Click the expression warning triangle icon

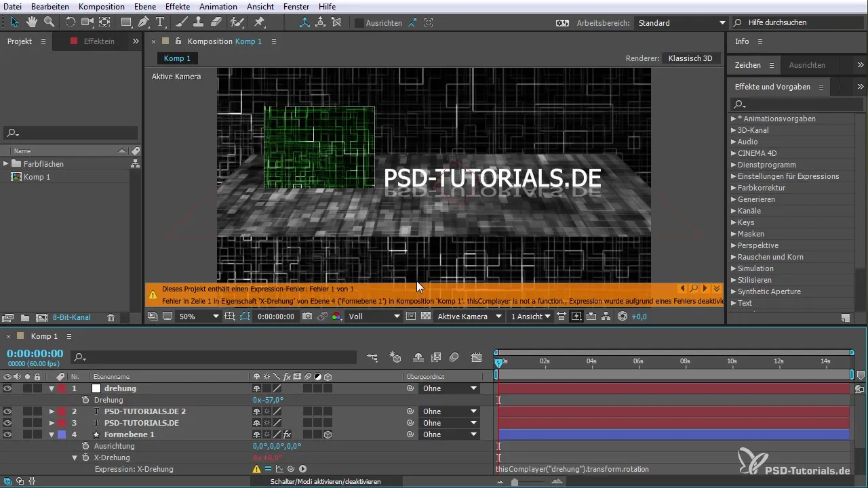point(257,469)
